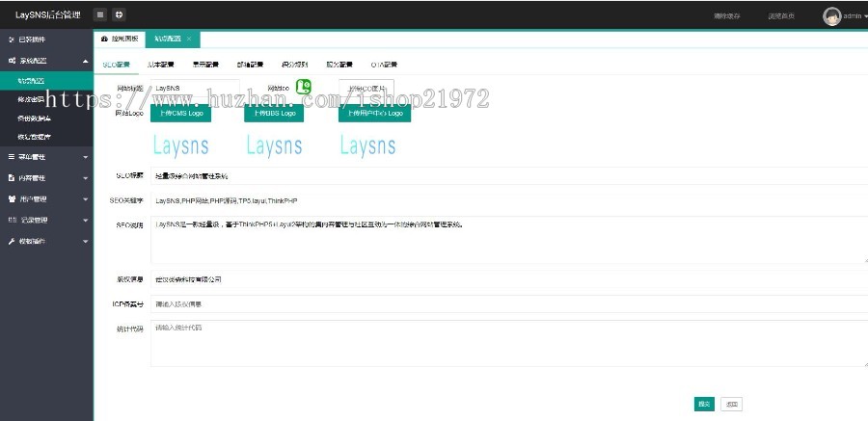
Task: Click the green 网站ico favicon image
Action: pyautogui.click(x=304, y=87)
